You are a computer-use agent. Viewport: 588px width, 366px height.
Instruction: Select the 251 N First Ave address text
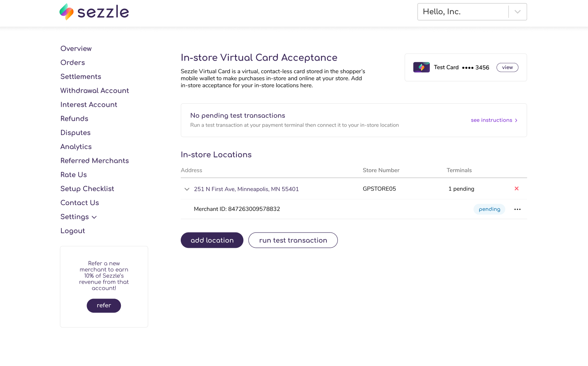[x=246, y=189]
